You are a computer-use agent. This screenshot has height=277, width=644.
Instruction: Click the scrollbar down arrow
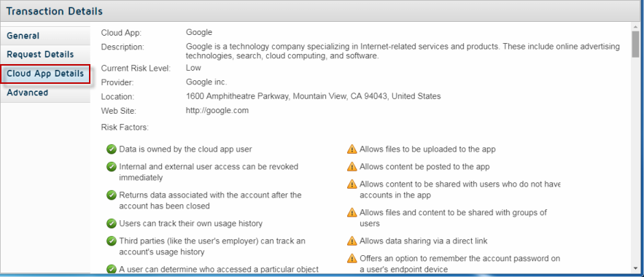click(x=635, y=268)
